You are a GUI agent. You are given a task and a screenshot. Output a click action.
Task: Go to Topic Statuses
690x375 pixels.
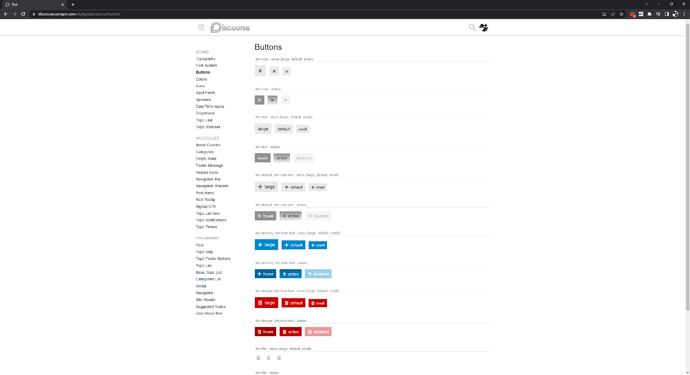(x=208, y=127)
